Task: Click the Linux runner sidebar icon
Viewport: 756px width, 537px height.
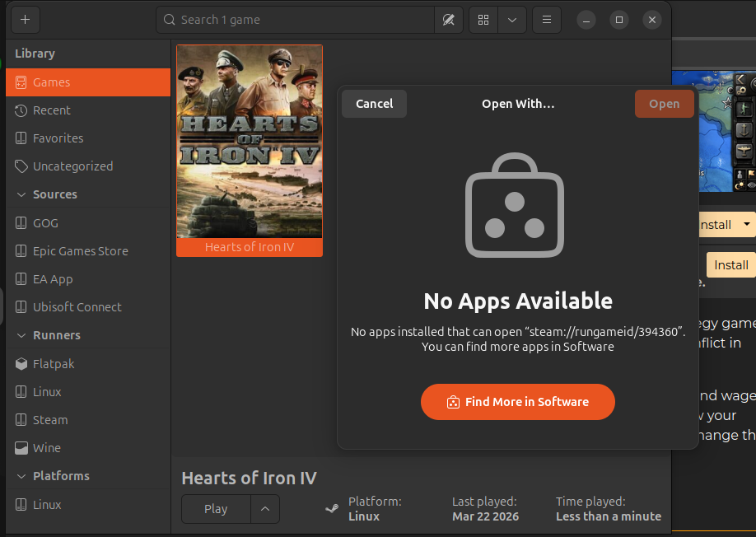Action: pyautogui.click(x=21, y=392)
